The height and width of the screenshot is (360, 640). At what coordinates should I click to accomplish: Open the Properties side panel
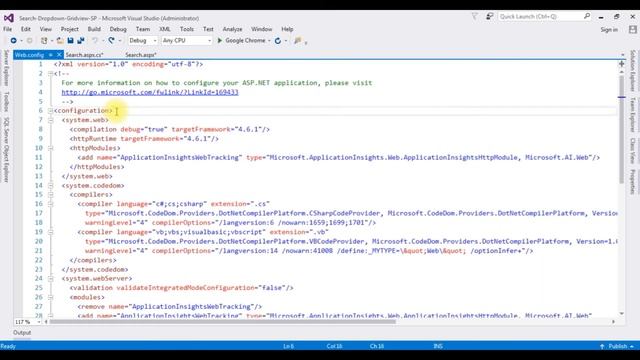[x=633, y=182]
